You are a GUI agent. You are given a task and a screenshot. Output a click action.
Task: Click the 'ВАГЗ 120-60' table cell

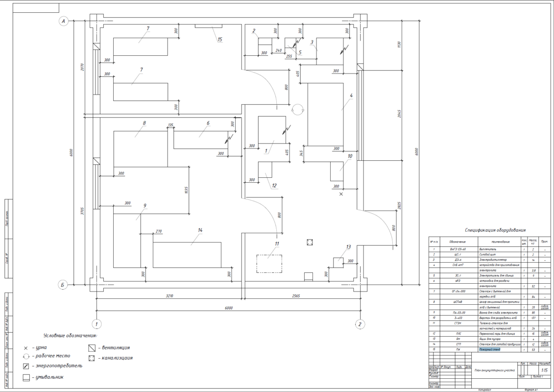(458, 249)
